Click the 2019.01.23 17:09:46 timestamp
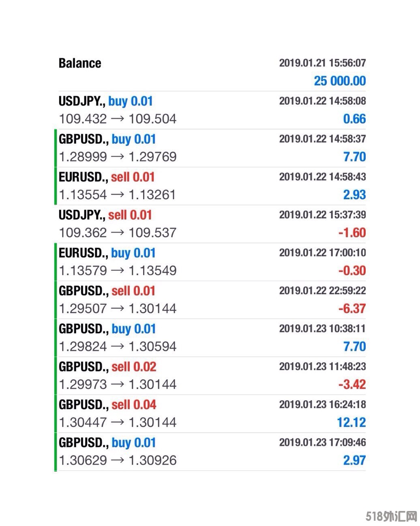Viewport: 420px width, 526px height. tap(322, 442)
